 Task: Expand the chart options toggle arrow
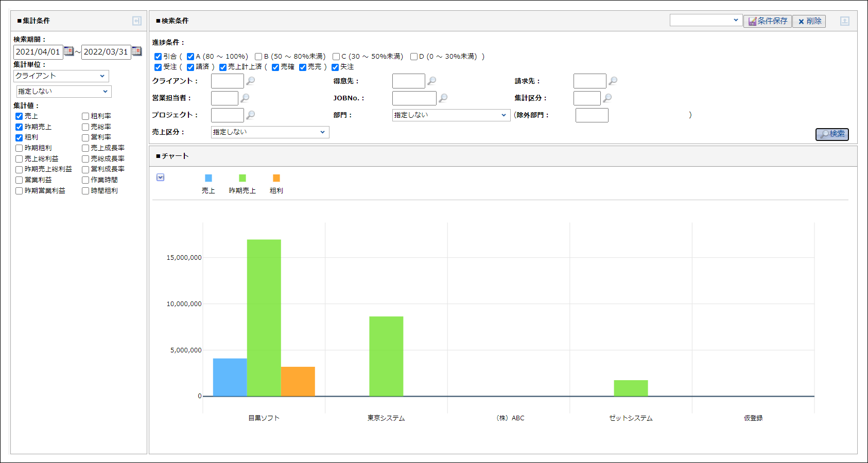coord(161,177)
